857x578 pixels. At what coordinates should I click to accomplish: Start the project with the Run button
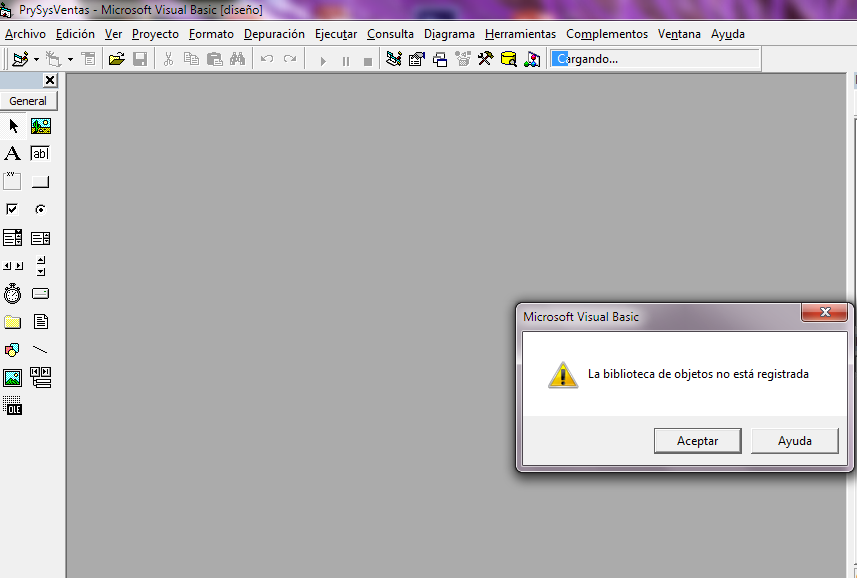coord(323,61)
